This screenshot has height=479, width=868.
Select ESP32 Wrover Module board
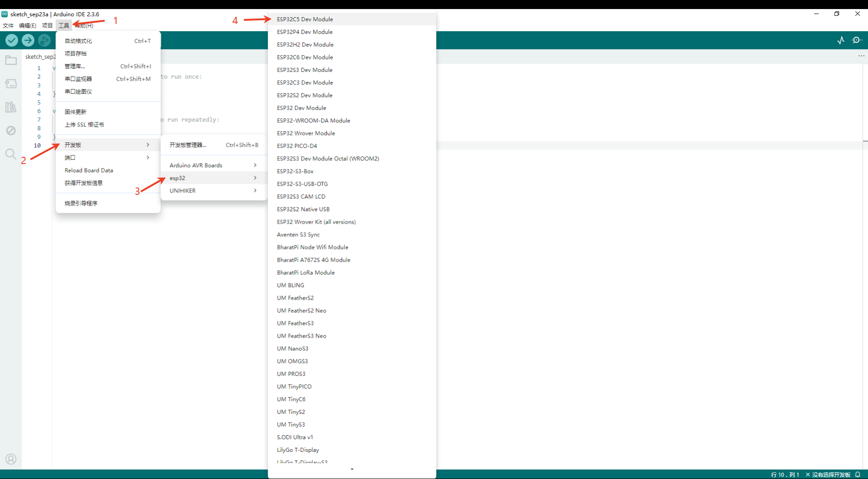[x=352, y=133]
